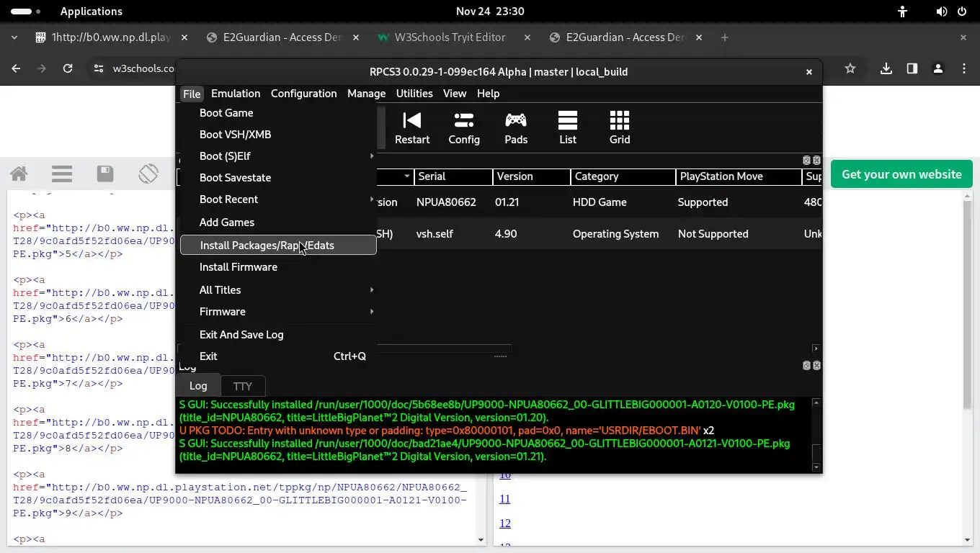Choose Boot Game from File menu
This screenshot has width=980, height=553.
278,113
